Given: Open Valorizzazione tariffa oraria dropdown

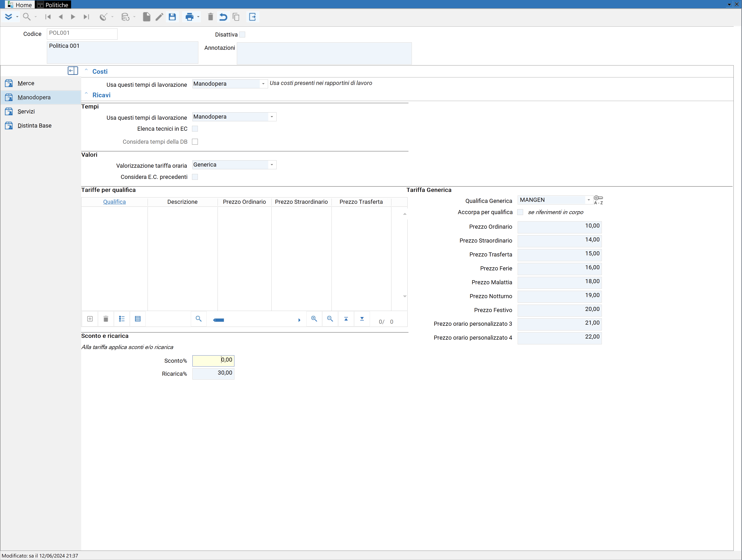Looking at the screenshot, I should coord(272,165).
